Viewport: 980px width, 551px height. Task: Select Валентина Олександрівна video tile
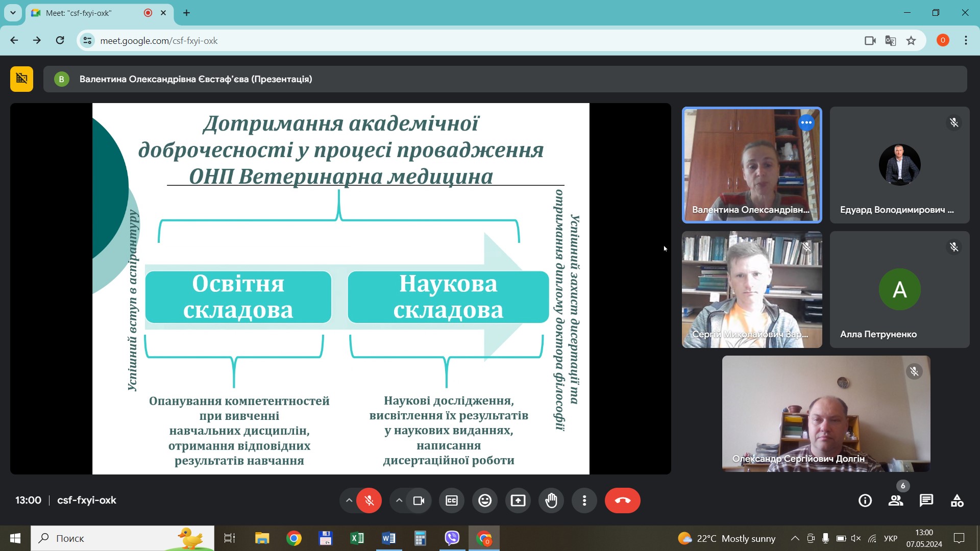click(x=752, y=165)
